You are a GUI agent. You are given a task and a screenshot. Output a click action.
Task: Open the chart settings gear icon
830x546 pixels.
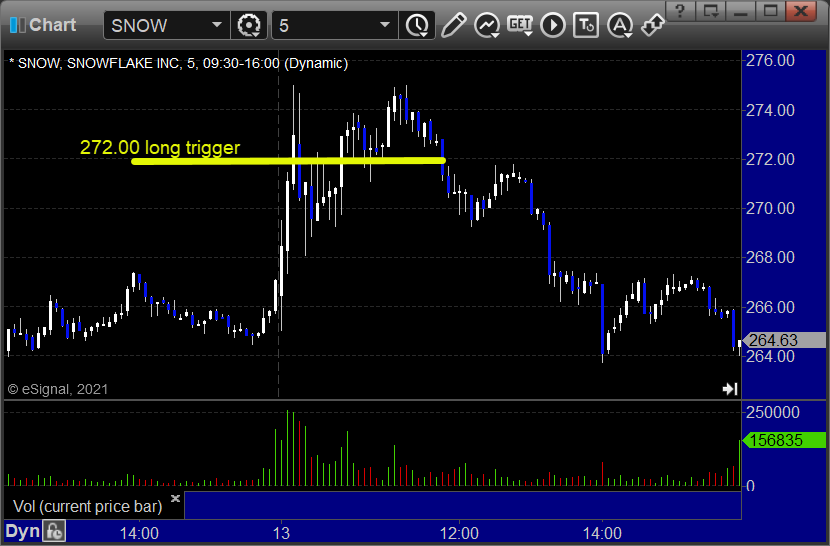[249, 25]
